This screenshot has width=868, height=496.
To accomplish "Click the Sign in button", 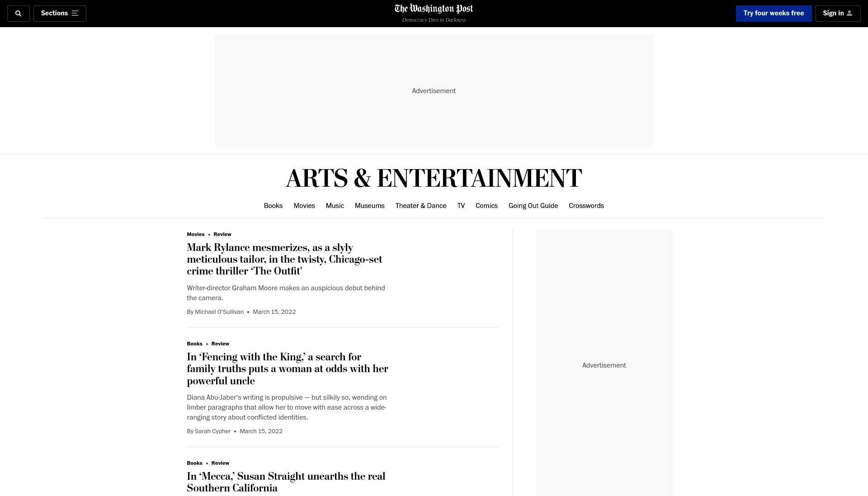I will pyautogui.click(x=838, y=14).
